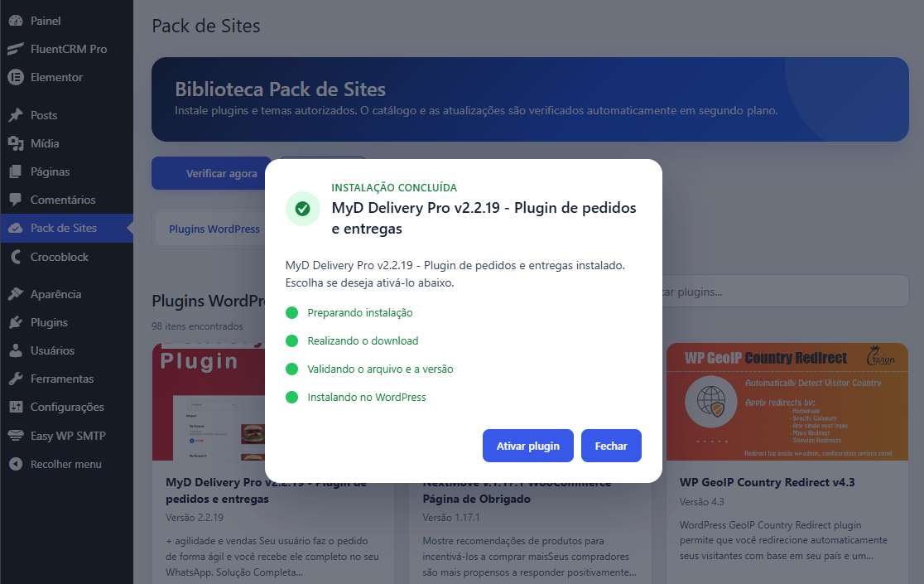Viewport: 924px width, 584px height.
Task: Open Comentários menu item
Action: pos(66,200)
